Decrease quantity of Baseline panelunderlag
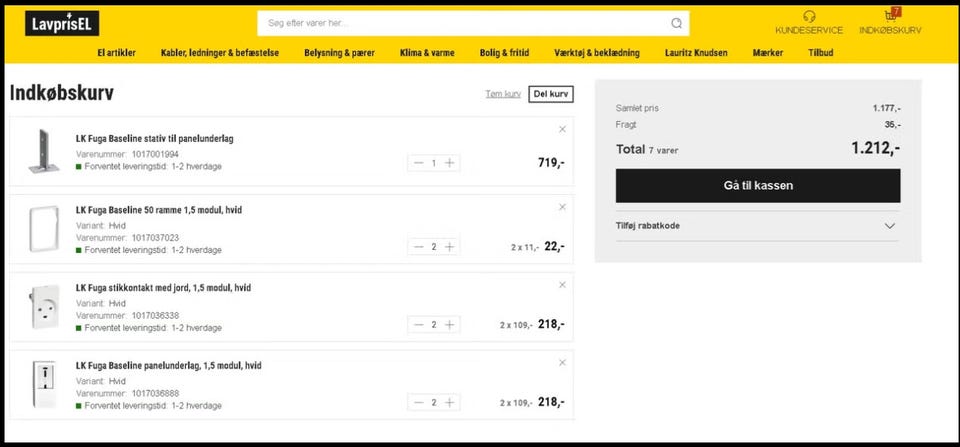The image size is (960, 447). click(418, 402)
